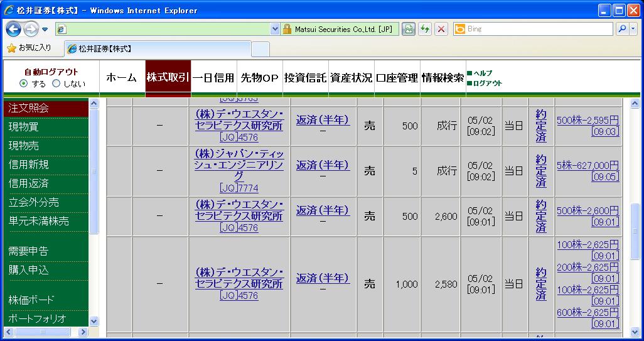Open the 株式取引 navigation tab

[x=168, y=77]
